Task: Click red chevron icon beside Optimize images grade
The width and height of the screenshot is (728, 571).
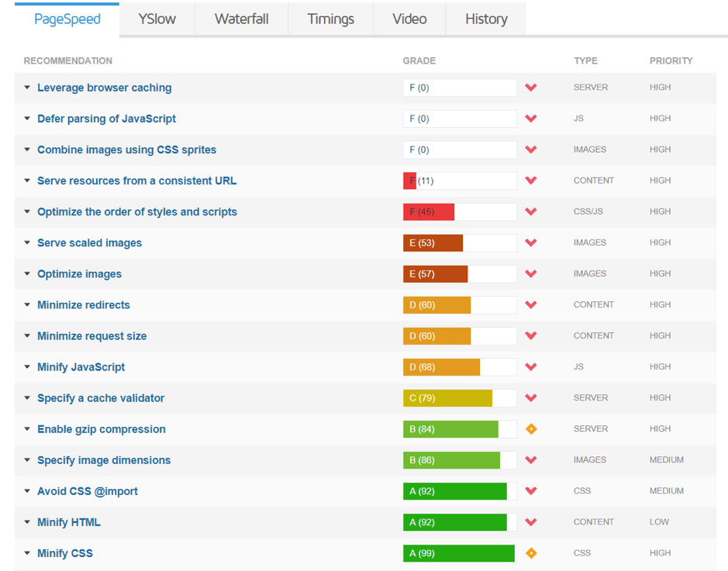Action: pos(531,273)
